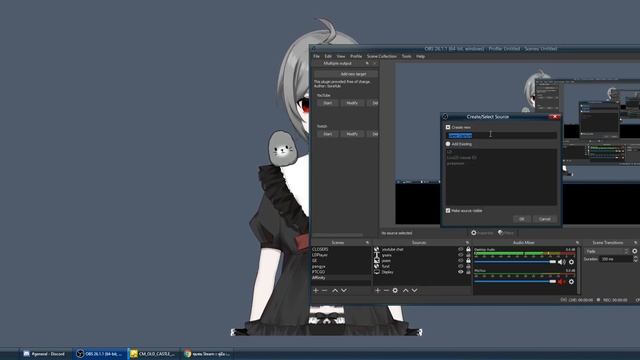Cancel the Create/Select Source dialog
The width and height of the screenshot is (640, 360).
coord(544,219)
